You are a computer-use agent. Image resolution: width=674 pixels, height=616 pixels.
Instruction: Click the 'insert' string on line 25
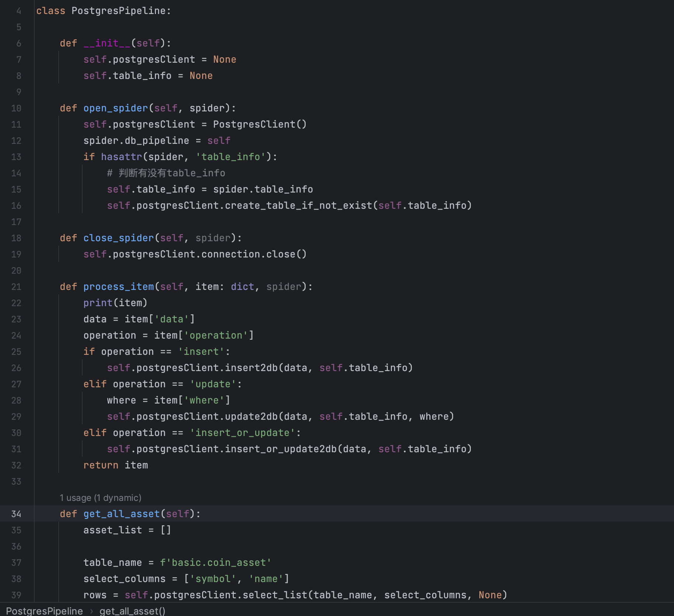[x=201, y=352]
